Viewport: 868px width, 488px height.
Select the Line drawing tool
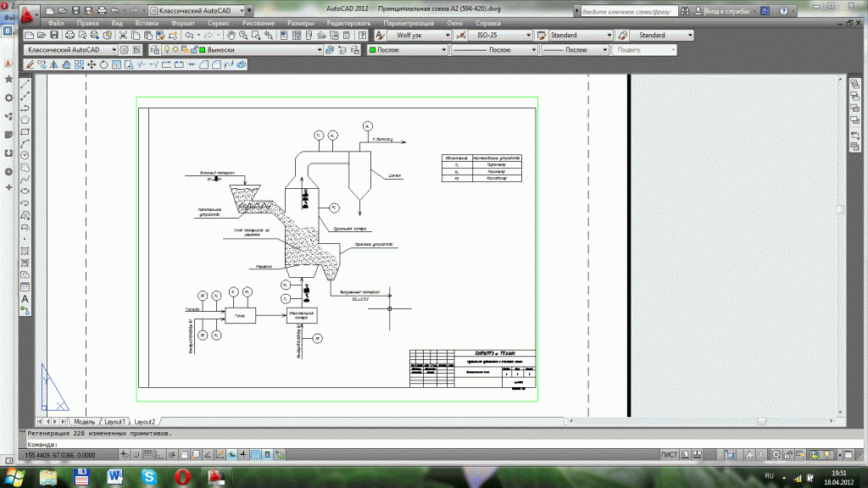[25, 84]
